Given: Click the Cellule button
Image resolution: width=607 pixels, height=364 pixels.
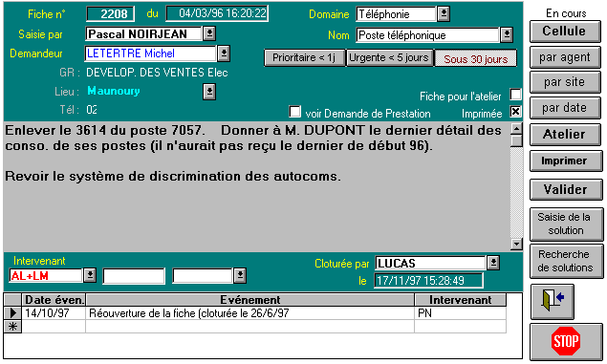Looking at the screenshot, I should (x=565, y=32).
